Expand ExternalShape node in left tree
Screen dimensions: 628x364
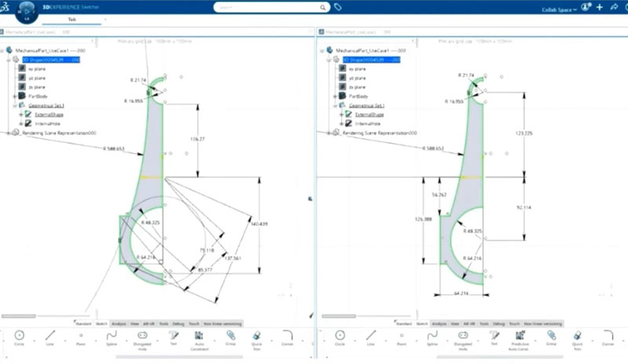tap(21, 115)
